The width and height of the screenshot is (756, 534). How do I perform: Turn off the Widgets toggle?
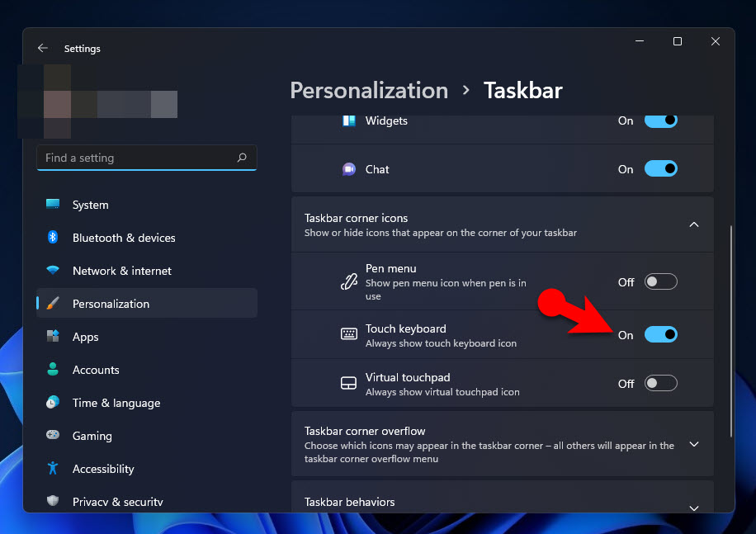[x=660, y=121]
